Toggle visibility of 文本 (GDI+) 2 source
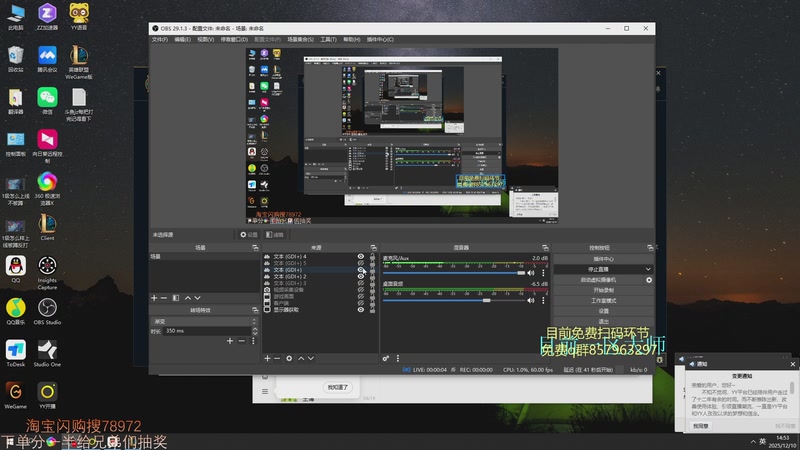The width and height of the screenshot is (800, 450). 361,277
